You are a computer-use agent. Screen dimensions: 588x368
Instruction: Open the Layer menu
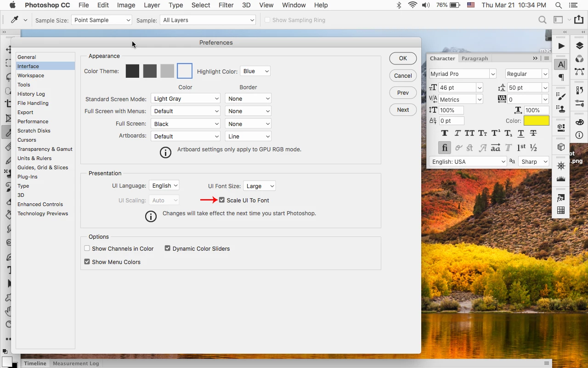tap(152, 5)
